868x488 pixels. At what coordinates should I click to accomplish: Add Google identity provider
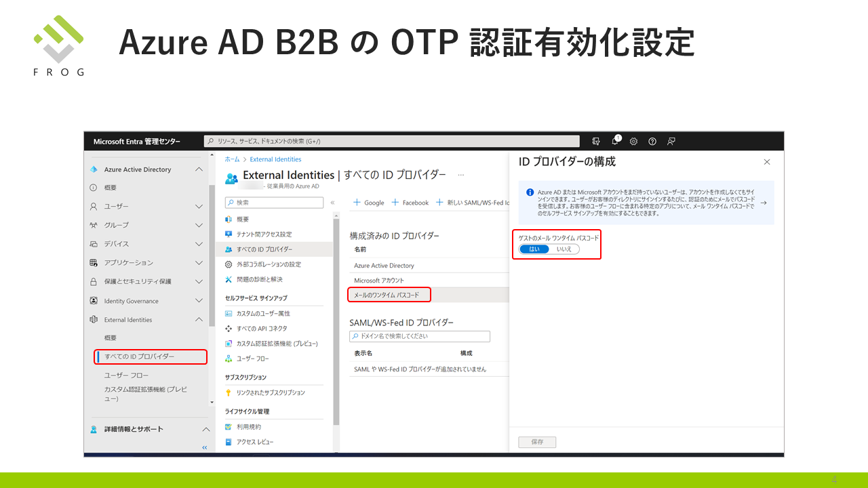tap(368, 203)
